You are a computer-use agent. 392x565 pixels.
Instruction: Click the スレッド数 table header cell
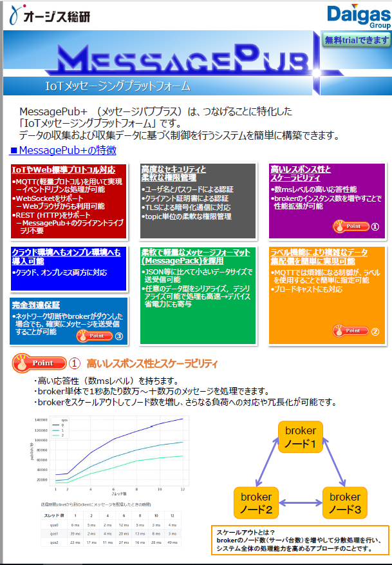[x=54, y=515]
